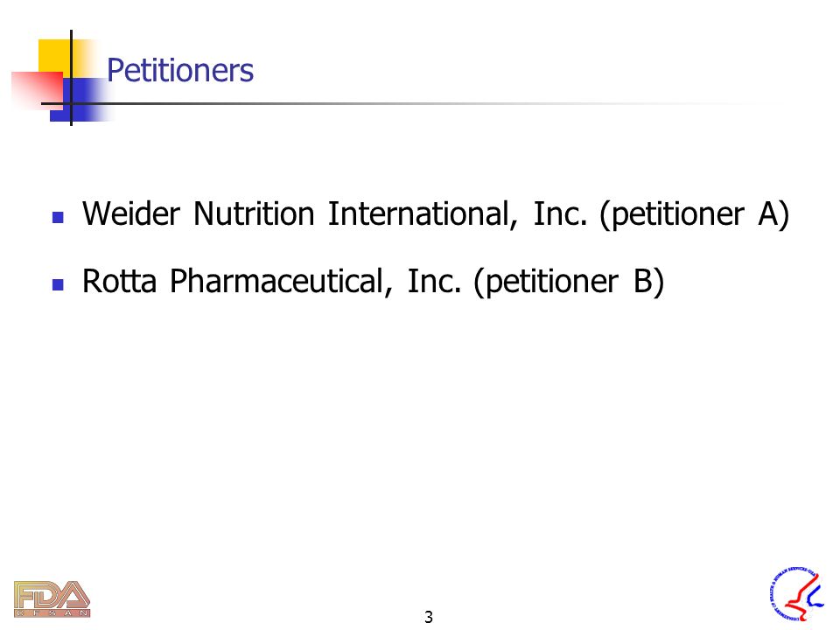Click the red gradient square decoration
The width and height of the screenshot is (840, 630).
click(x=37, y=90)
